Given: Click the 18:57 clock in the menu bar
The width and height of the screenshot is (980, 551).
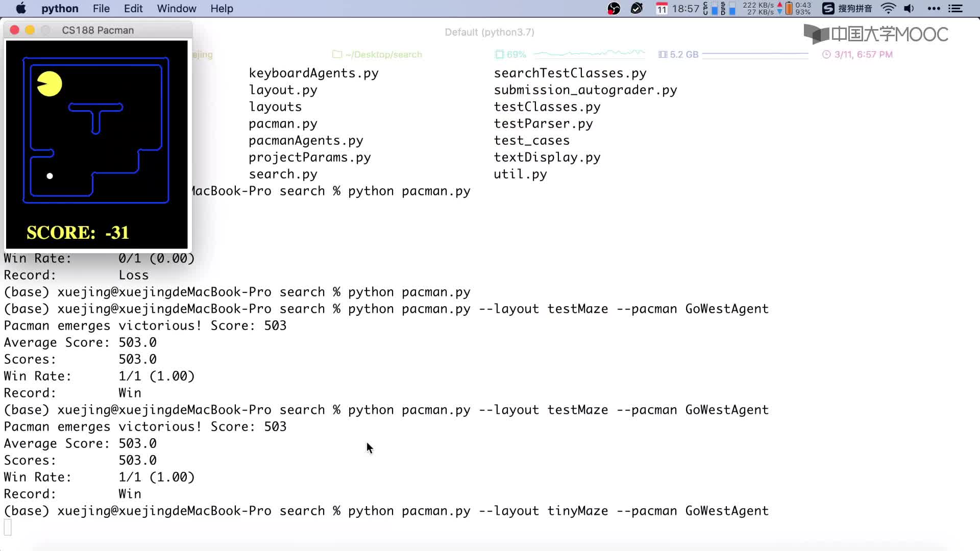Looking at the screenshot, I should click(685, 9).
